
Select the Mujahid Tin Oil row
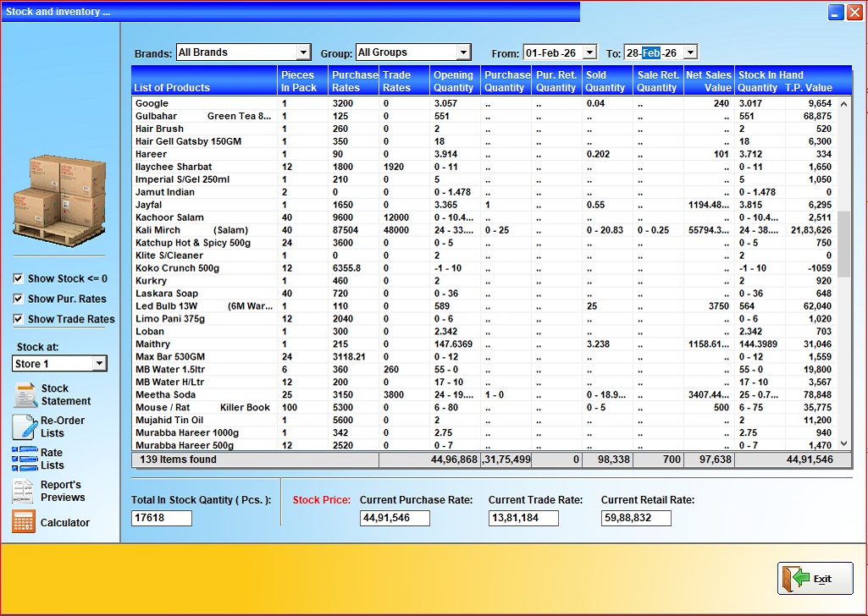tap(484, 421)
